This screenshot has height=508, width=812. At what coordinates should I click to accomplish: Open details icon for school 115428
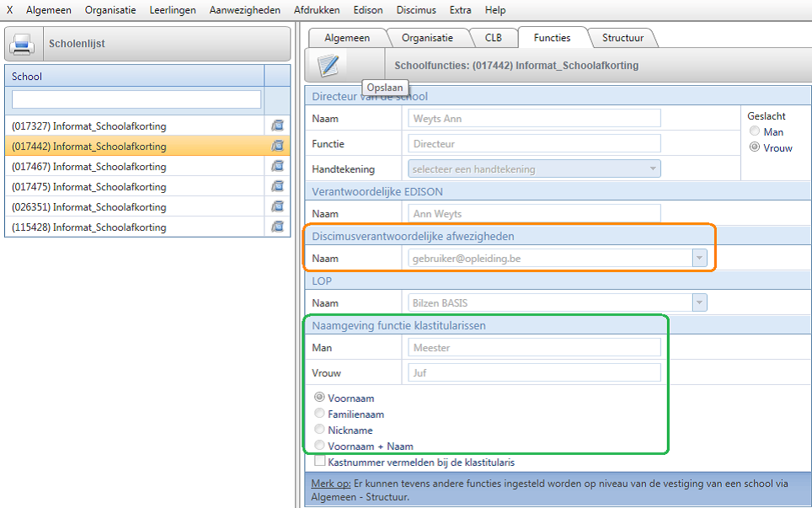pyautogui.click(x=278, y=227)
